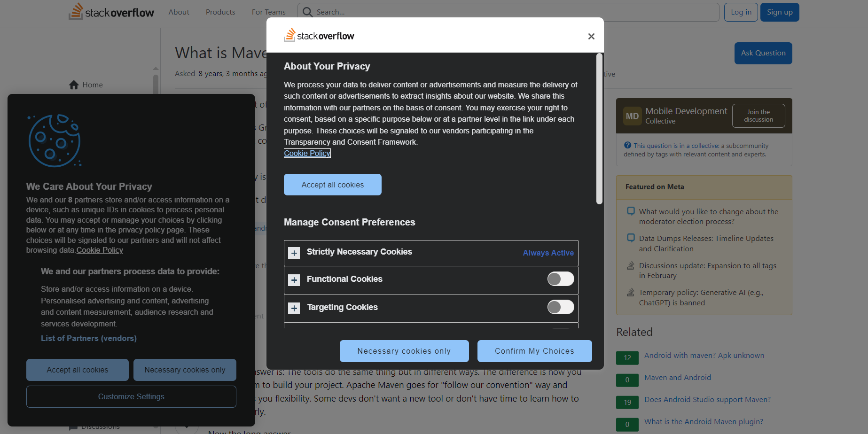Expand Functional Cookies details
This screenshot has width=868, height=434.
pos(294,280)
